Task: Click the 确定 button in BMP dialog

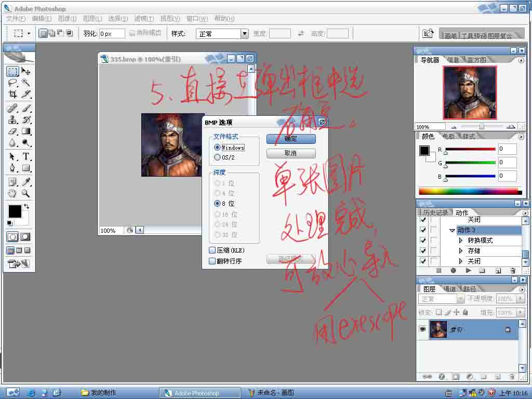Action: pyautogui.click(x=291, y=139)
